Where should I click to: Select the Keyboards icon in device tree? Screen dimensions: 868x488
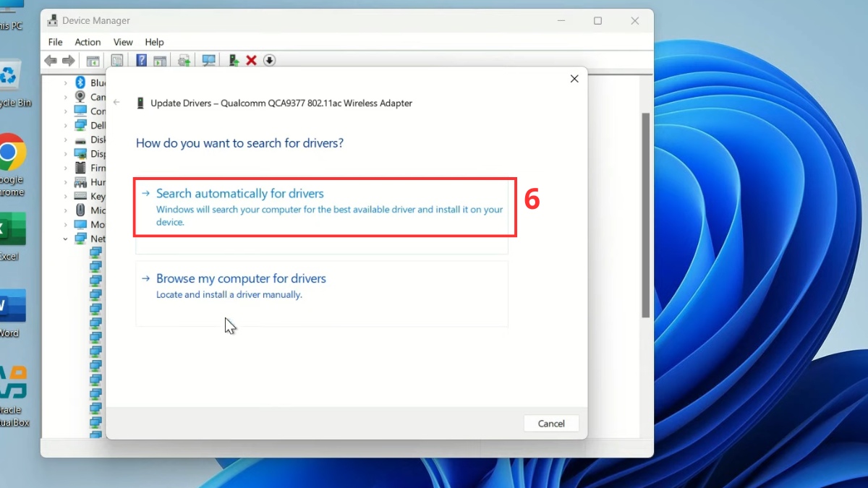coord(81,196)
